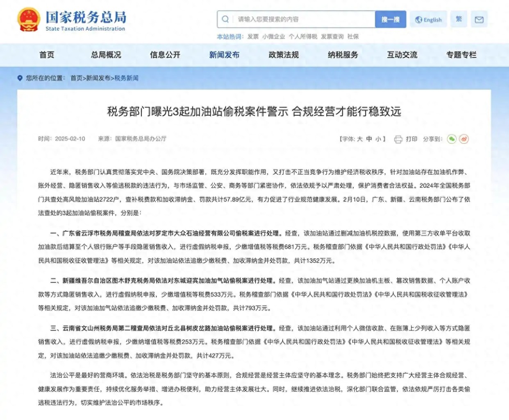Click 税务新闻 in the breadcrumb
The image size is (509, 420).
[x=126, y=78]
